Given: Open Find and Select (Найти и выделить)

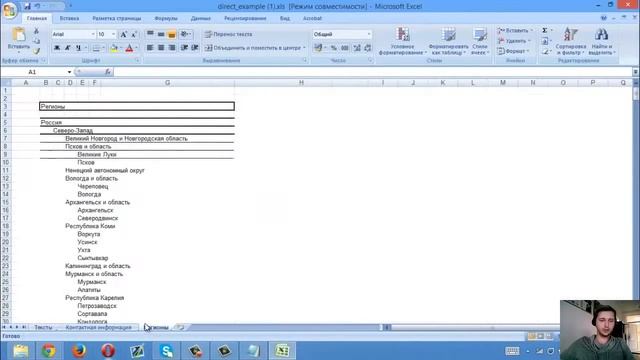Looking at the screenshot, I should point(602,41).
